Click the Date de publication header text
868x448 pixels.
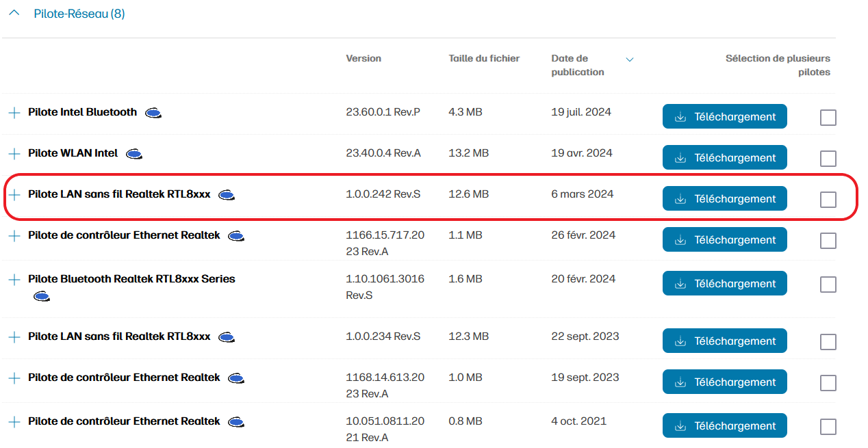pyautogui.click(x=577, y=65)
